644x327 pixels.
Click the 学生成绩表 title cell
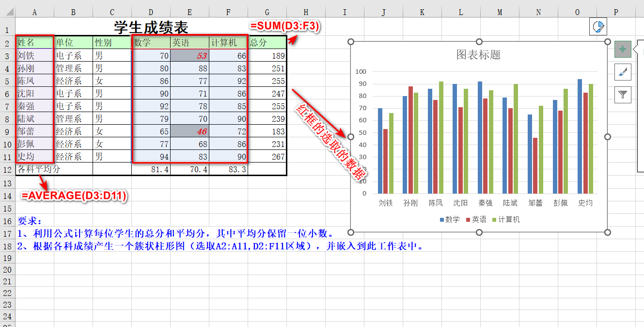[151, 27]
